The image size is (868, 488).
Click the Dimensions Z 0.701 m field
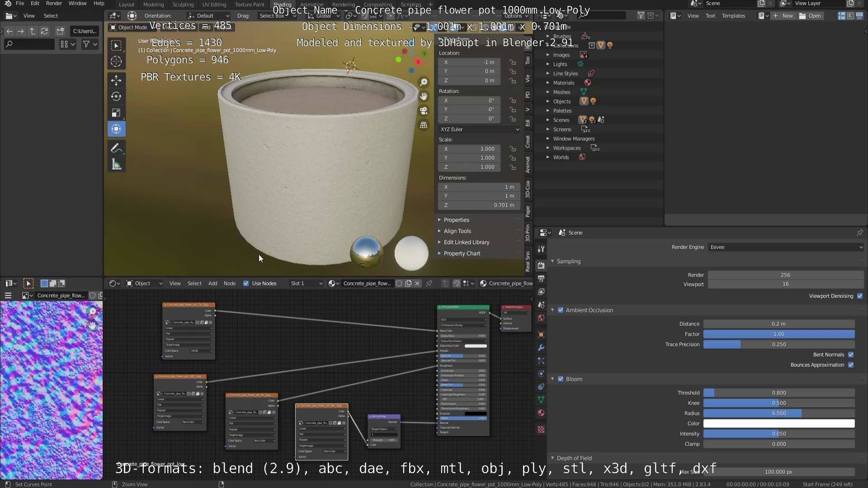(x=479, y=205)
